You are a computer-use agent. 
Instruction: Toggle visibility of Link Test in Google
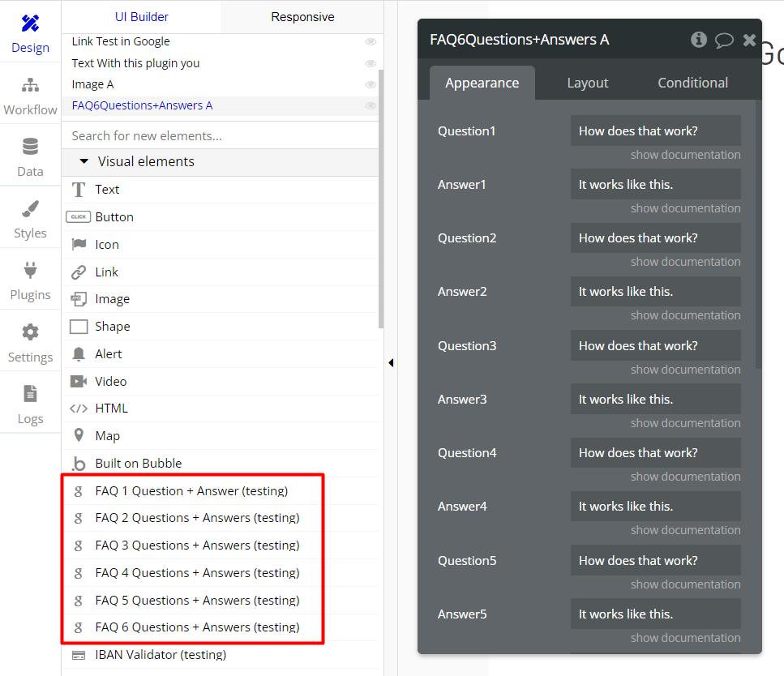tap(371, 41)
